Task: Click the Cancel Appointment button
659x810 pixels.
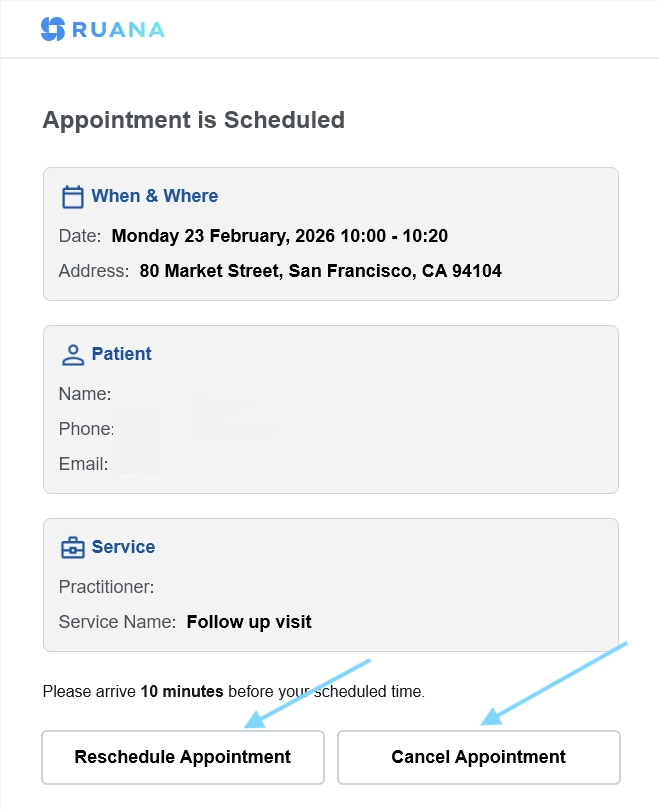Action: [x=478, y=757]
